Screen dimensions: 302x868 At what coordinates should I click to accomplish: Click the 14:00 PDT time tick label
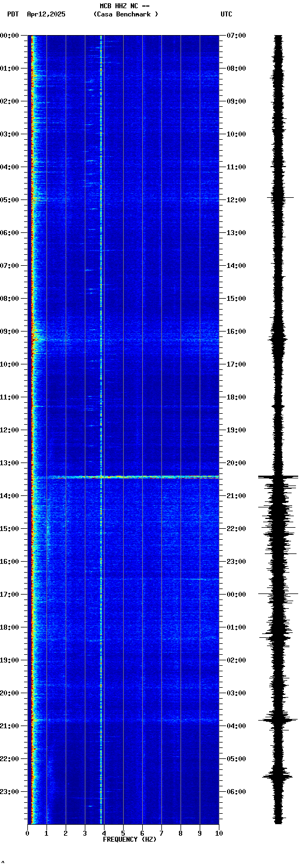point(9,496)
